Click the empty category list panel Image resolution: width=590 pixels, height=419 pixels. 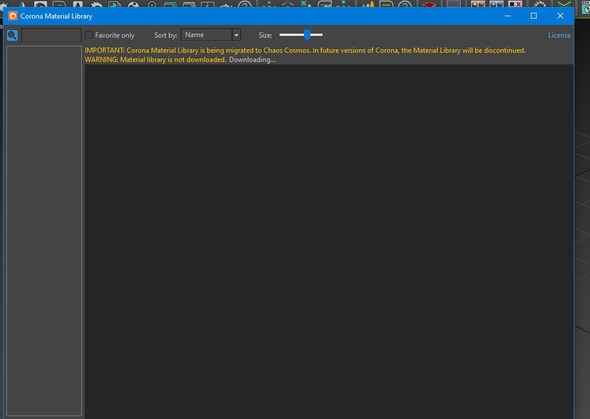44,231
